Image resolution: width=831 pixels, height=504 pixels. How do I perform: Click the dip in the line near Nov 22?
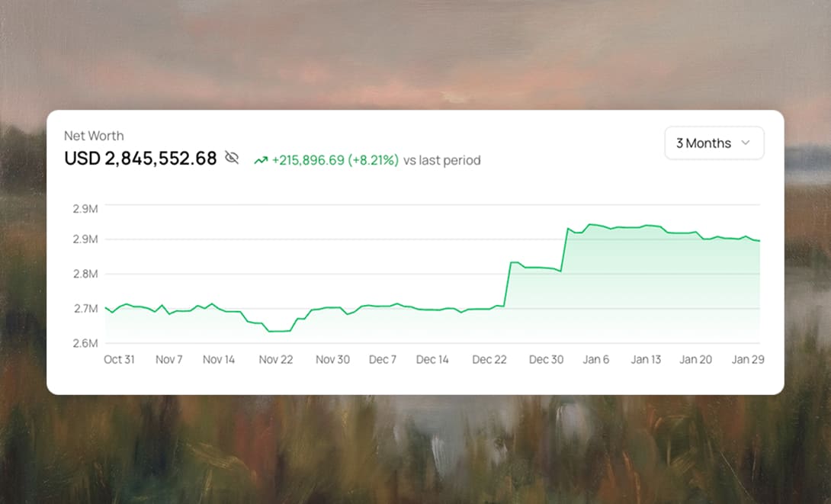tap(276, 331)
